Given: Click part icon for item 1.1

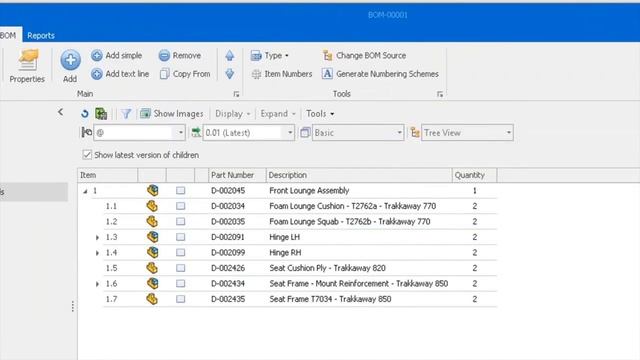Looking at the screenshot, I should tap(152, 206).
